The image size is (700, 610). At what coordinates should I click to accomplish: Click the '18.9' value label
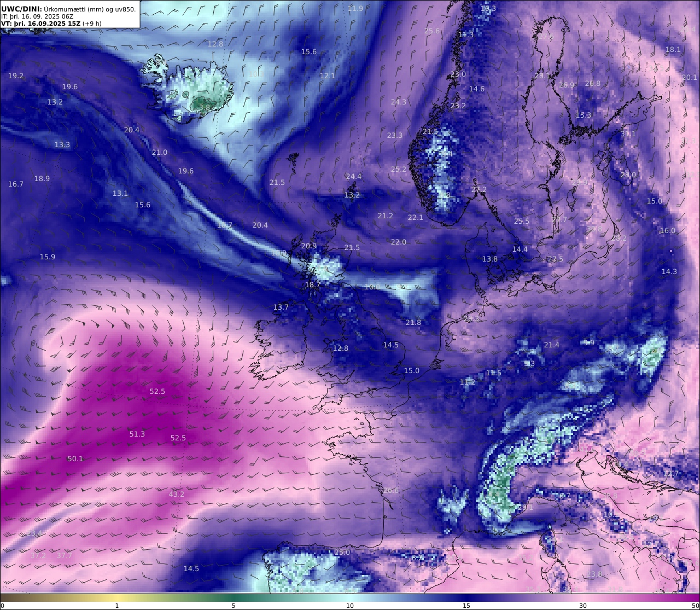[42, 179]
